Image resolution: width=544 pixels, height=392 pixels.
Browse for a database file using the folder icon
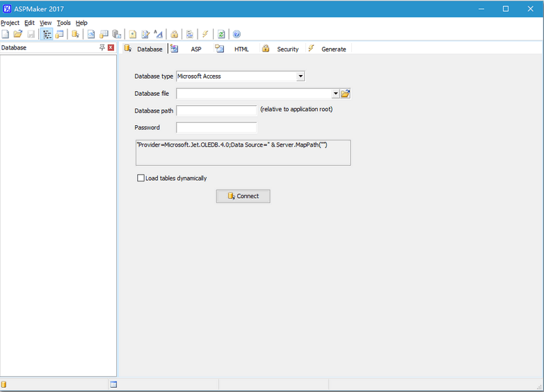tap(346, 94)
